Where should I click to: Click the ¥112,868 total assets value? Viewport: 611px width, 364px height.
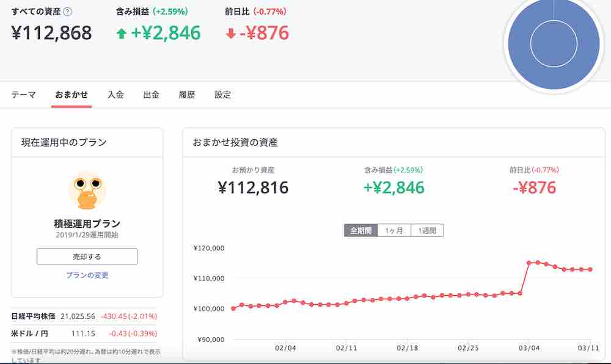pyautogui.click(x=51, y=33)
